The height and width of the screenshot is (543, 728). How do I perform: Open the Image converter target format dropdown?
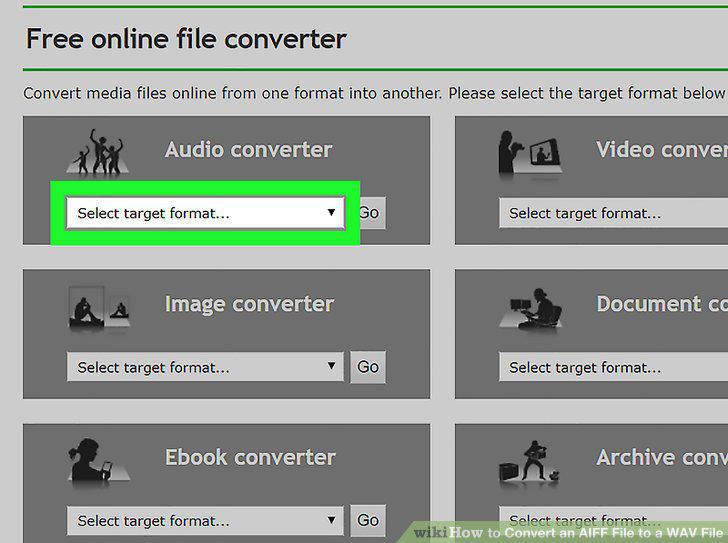coord(205,367)
